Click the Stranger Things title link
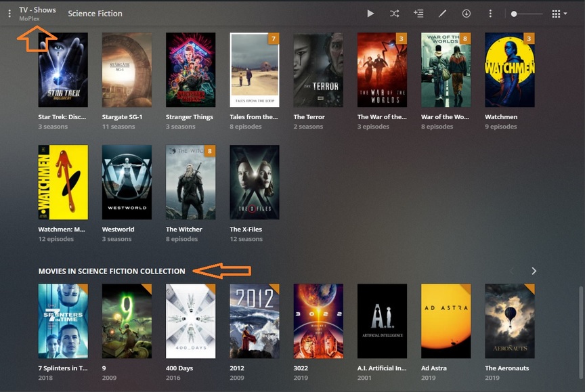Screen dimensions: 585x392 point(190,116)
